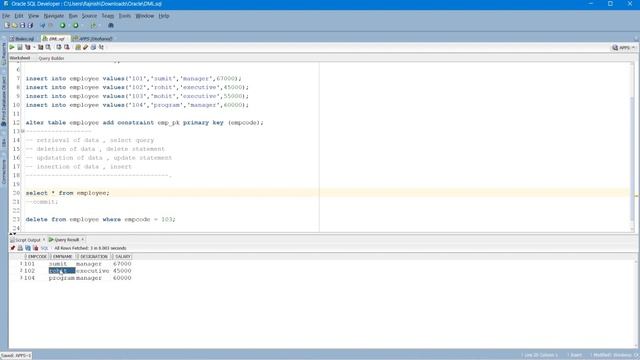Open the Navigate menu
The image size is (640, 360).
click(53, 16)
